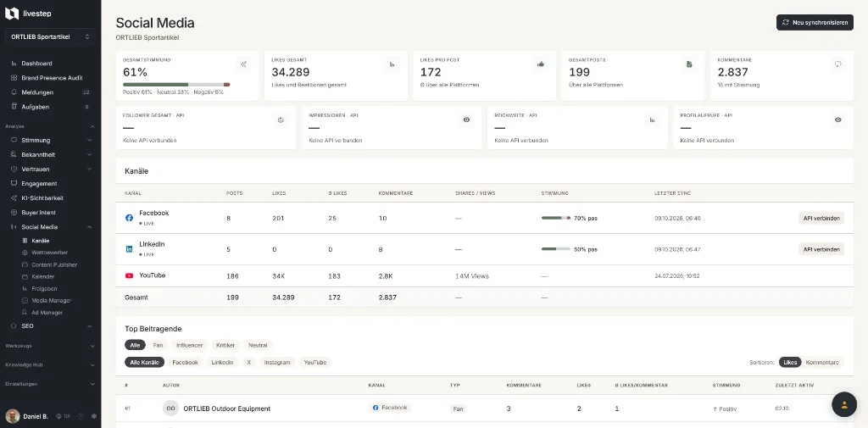The width and height of the screenshot is (868, 428).
Task: Click API verbinden in the LinkedIn row
Action: coord(821,249)
